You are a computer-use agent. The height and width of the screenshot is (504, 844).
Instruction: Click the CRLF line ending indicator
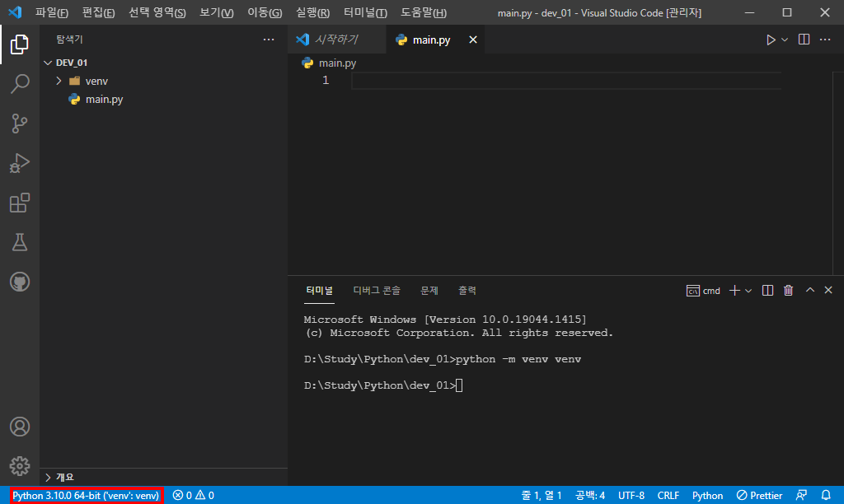click(668, 495)
